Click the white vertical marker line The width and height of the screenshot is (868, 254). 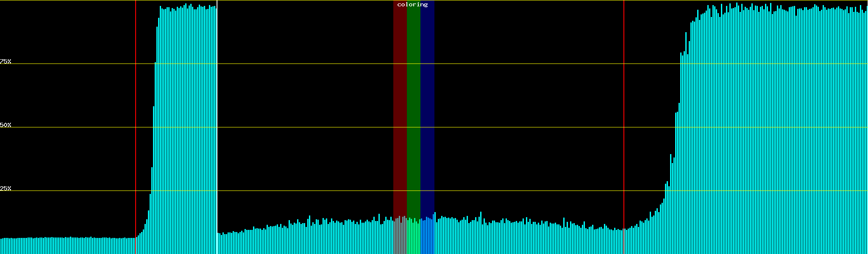click(x=217, y=127)
